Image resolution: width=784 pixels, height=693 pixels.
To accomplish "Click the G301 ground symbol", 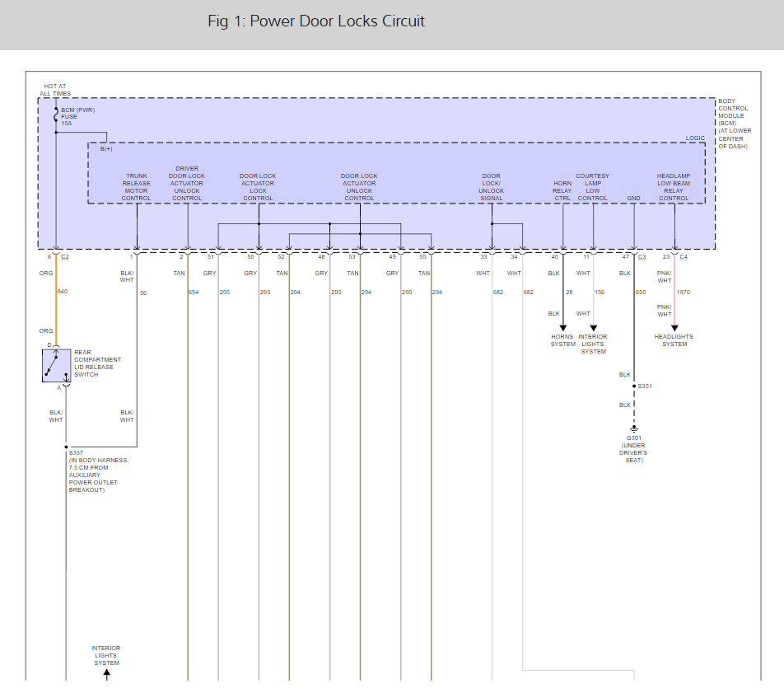I will coord(634,429).
